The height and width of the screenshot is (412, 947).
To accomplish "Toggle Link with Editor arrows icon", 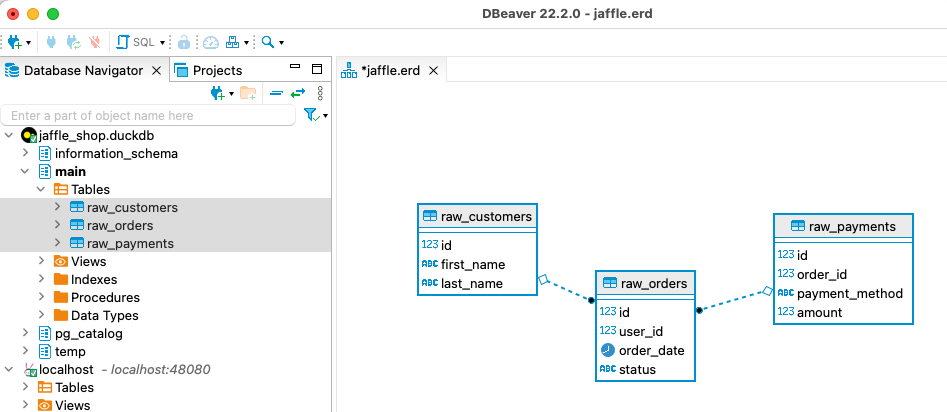I will tap(298, 93).
